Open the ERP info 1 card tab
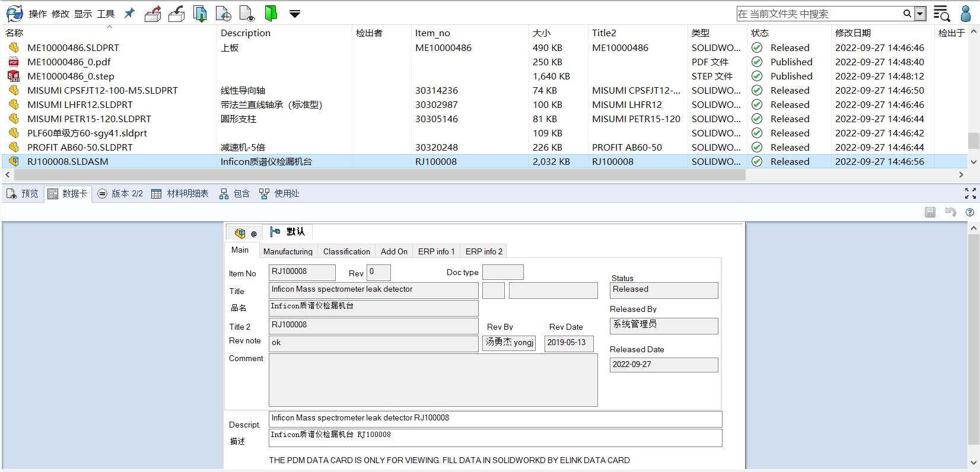This screenshot has width=980, height=472. point(436,251)
